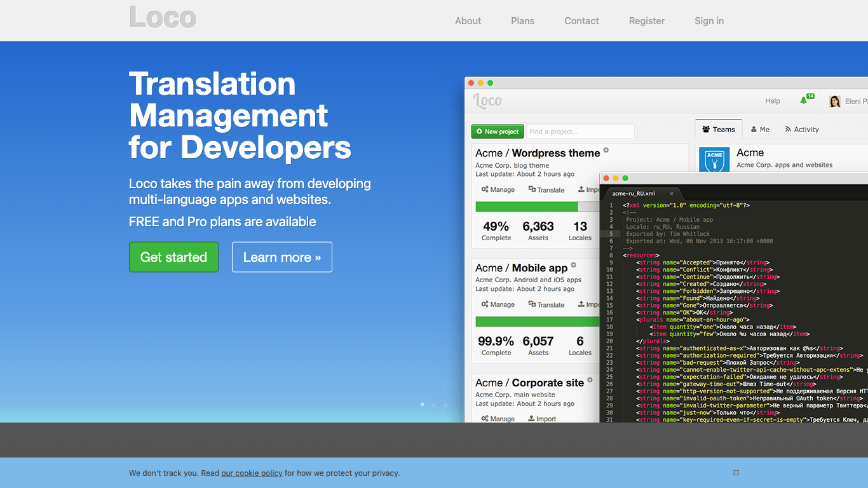Click Manage under Mobile app
The image size is (868, 488).
coord(498,304)
